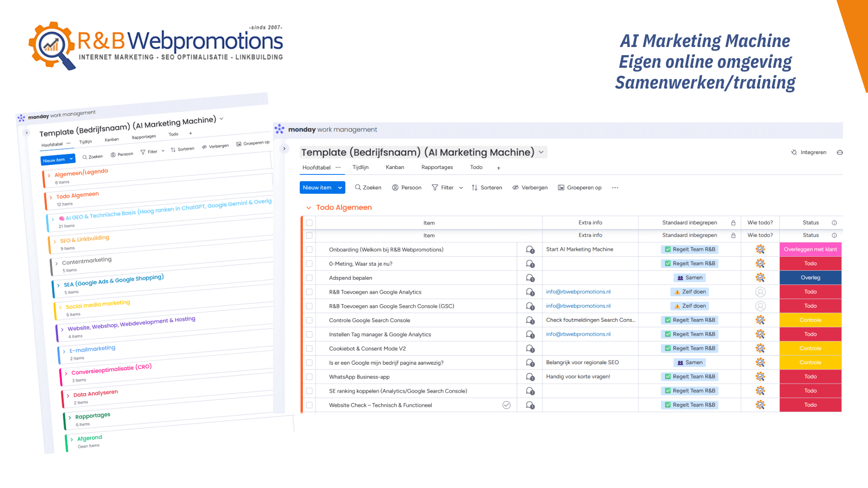Image resolution: width=868 pixels, height=488 pixels.
Task: Click the robot assistant icon near Integreren
Action: point(840,153)
